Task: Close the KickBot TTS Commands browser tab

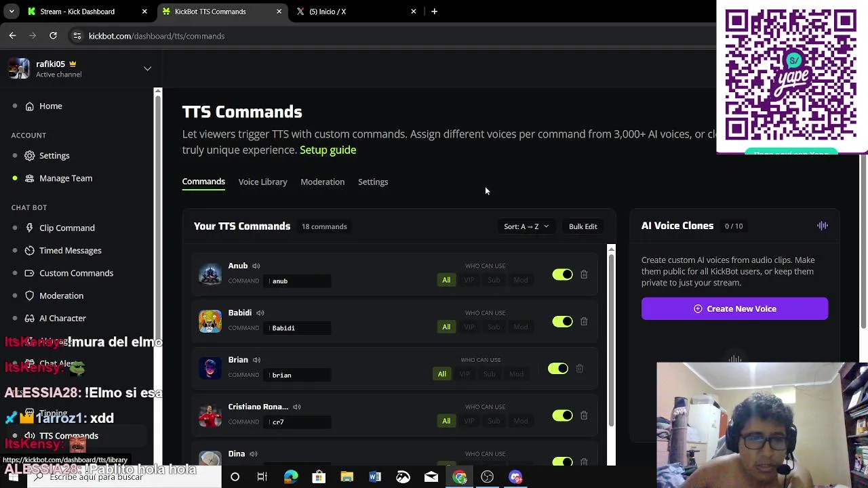Action: point(279,12)
